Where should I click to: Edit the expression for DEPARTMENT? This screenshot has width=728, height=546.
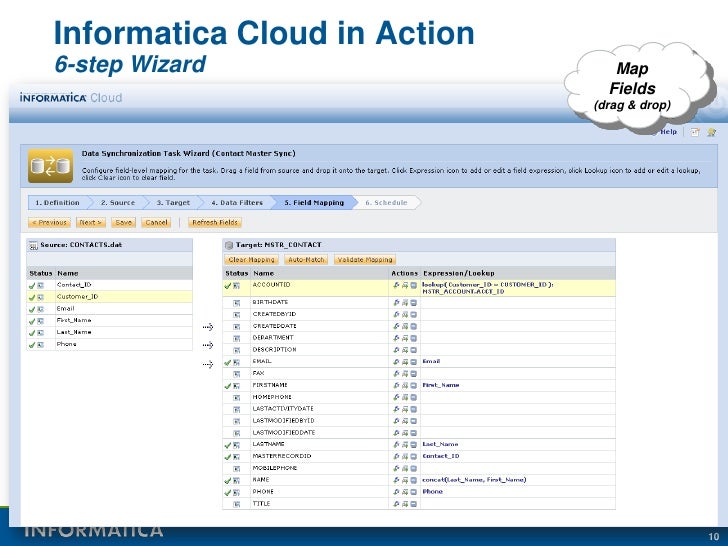(396, 338)
